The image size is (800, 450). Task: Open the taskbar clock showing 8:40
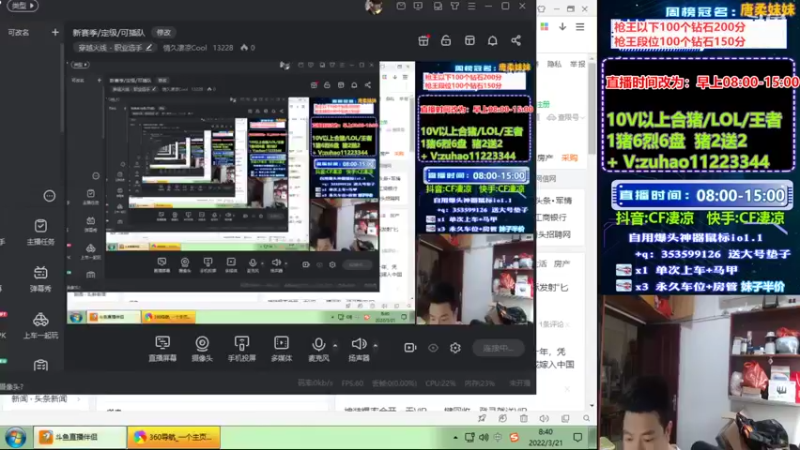pos(545,437)
